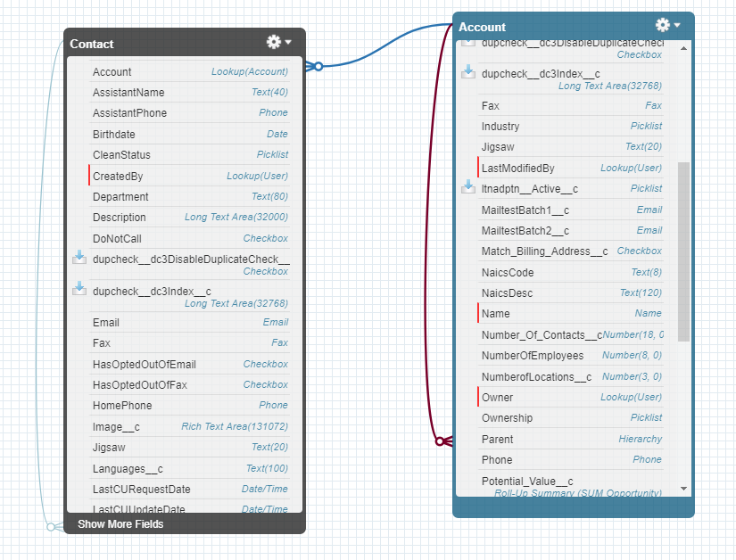Select the Ownership picklist field
This screenshot has width=736, height=560.
tap(571, 418)
